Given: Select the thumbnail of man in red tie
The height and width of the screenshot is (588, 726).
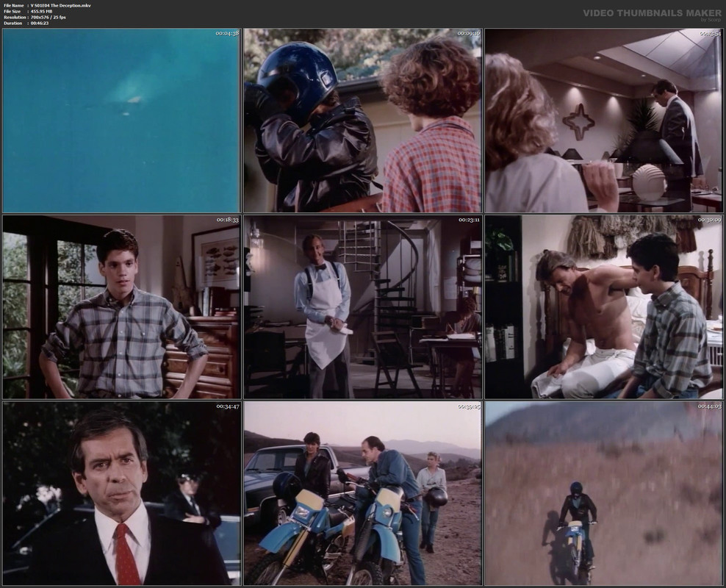Looking at the screenshot, I should (121, 493).
